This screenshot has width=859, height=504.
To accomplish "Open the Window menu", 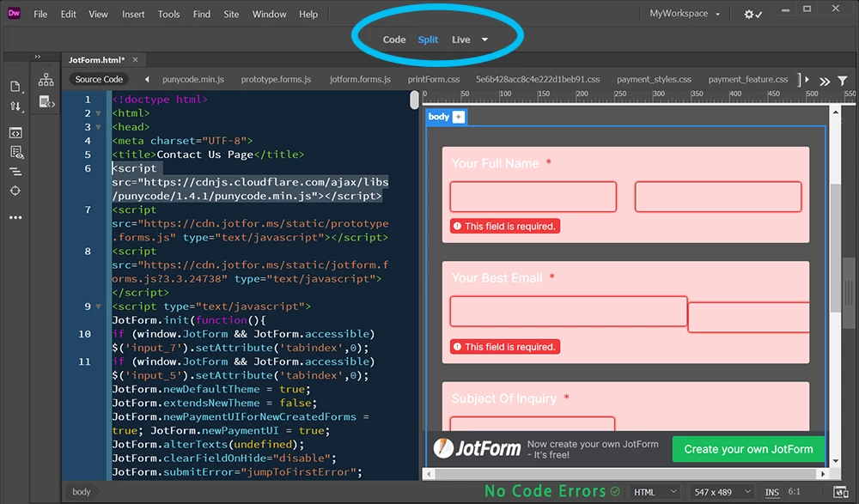I will (269, 15).
